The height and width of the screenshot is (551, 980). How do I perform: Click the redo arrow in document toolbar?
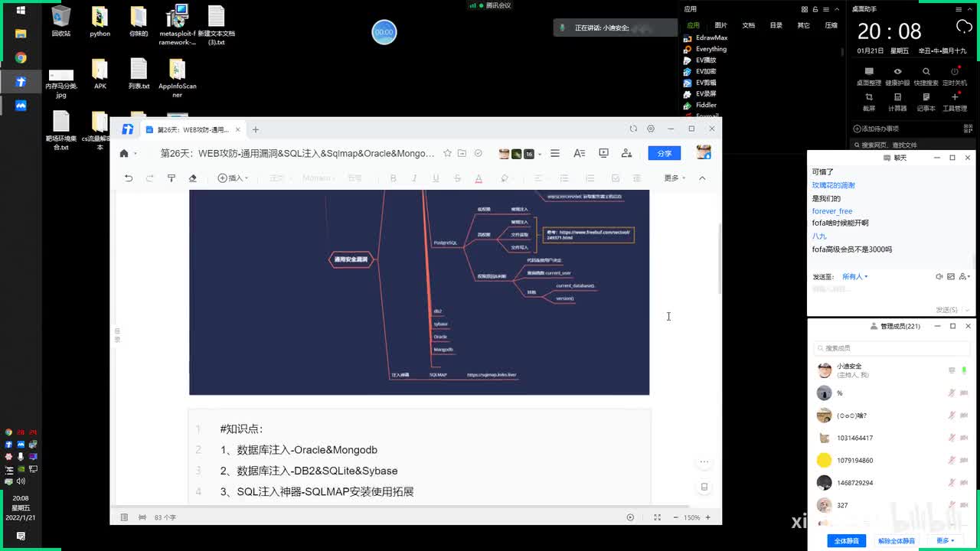(150, 178)
